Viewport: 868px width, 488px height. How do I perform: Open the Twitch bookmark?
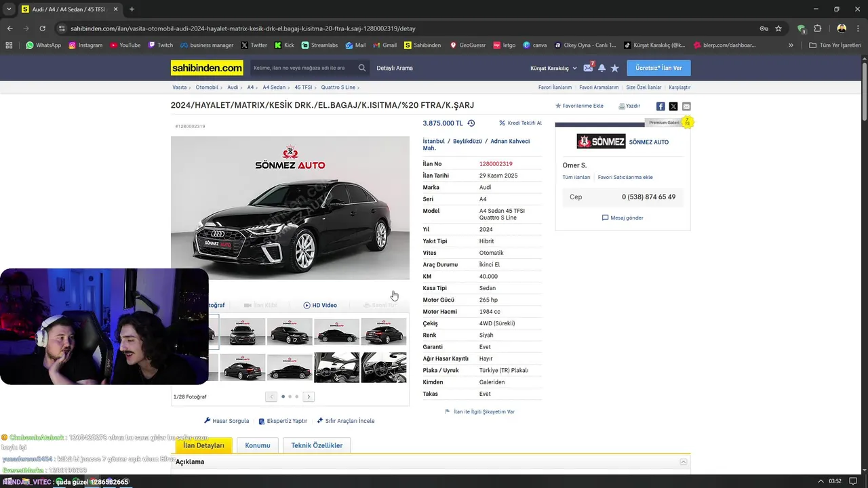coord(160,45)
